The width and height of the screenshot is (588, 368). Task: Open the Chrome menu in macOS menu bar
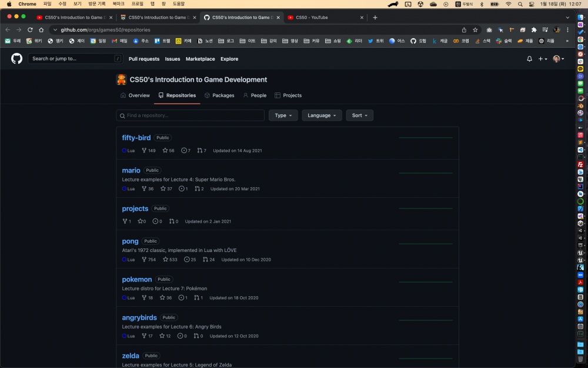pyautogui.click(x=28, y=4)
